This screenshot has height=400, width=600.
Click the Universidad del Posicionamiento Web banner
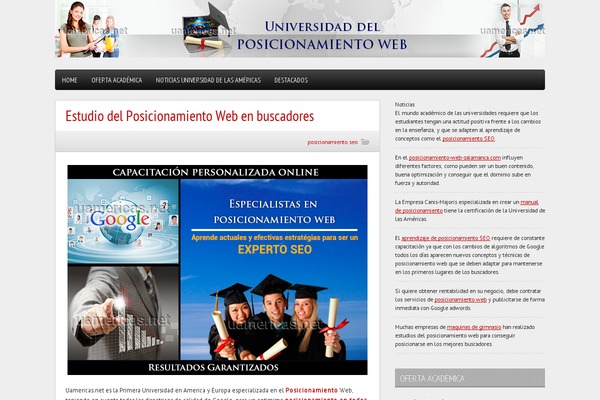[x=300, y=29]
